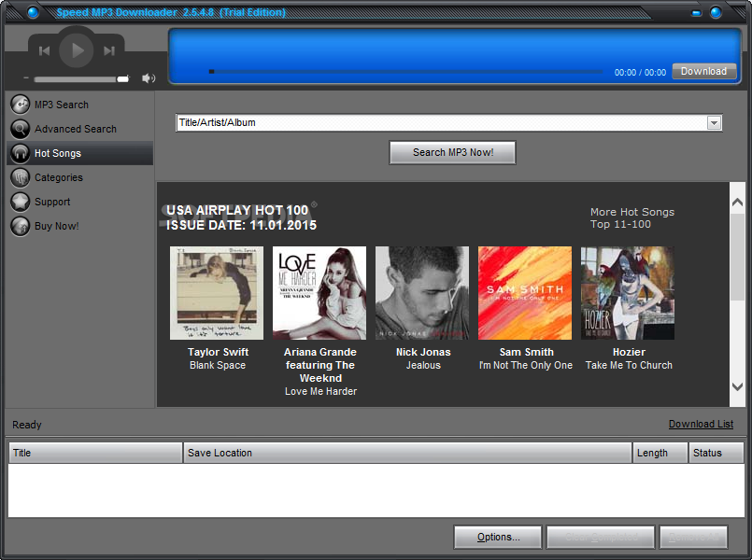Click the Jealous song title

pos(423,365)
